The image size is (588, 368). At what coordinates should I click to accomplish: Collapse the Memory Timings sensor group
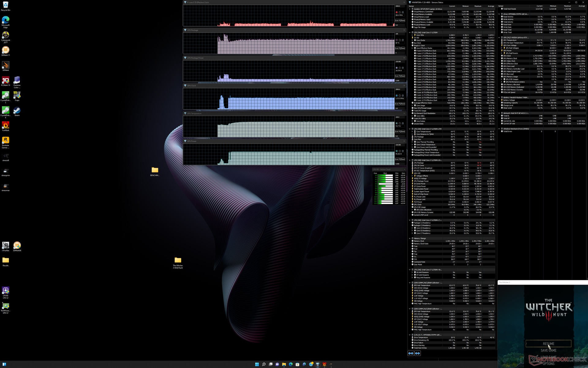(x=410, y=238)
